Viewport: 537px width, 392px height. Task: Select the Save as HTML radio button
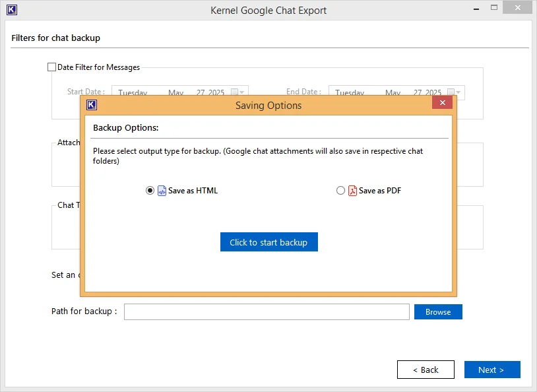point(150,191)
